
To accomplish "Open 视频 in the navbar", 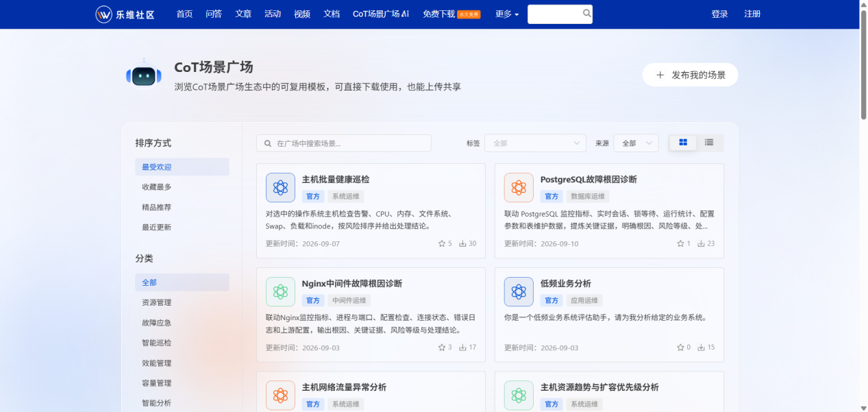I will pyautogui.click(x=302, y=14).
